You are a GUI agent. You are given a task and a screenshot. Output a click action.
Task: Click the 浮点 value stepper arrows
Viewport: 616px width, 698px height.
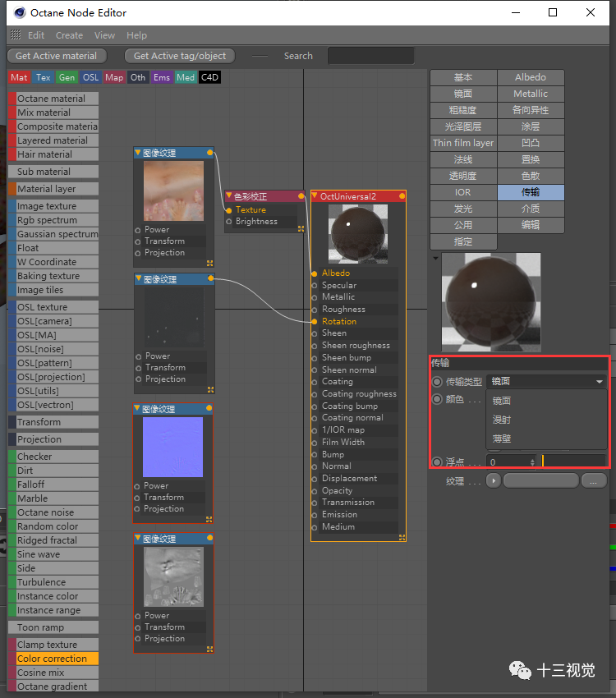point(532,462)
